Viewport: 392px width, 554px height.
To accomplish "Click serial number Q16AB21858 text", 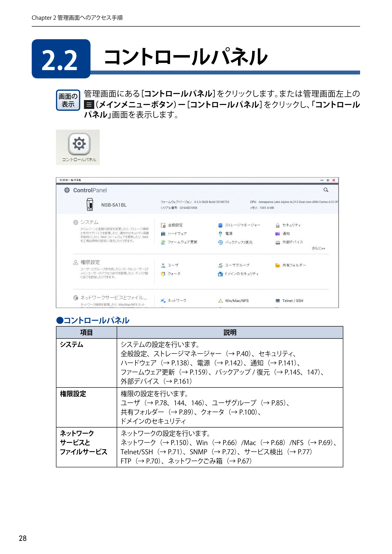I will (188, 208).
